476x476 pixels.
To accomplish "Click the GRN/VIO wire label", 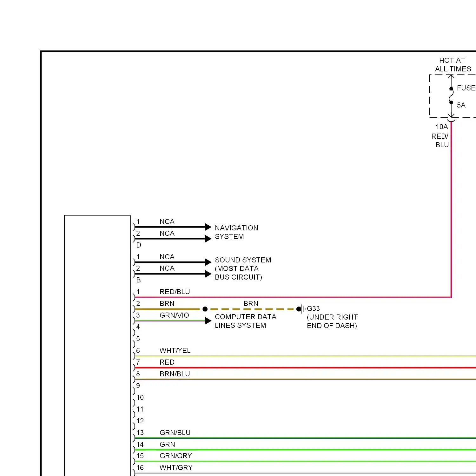I will (174, 315).
